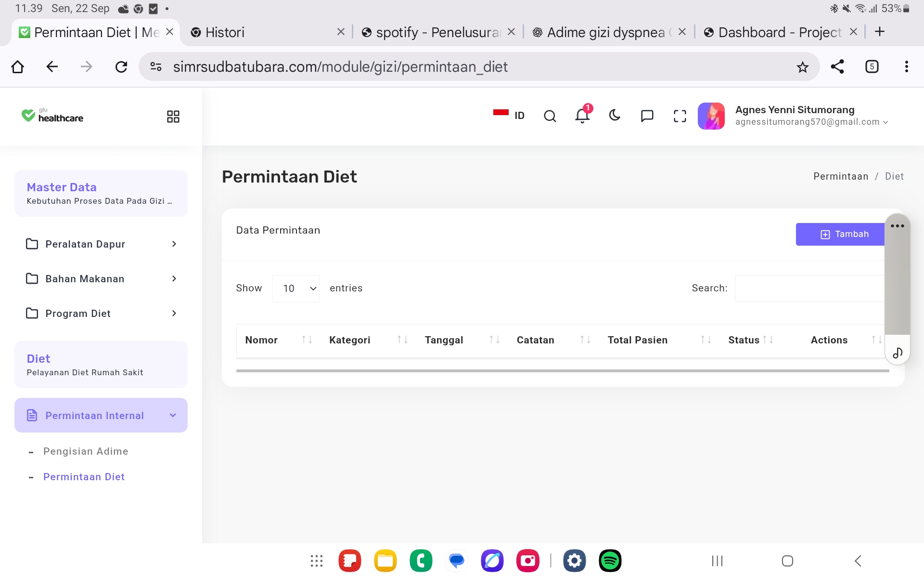Click the Tambah button
Viewport: 924px width, 578px height.
[x=840, y=234]
